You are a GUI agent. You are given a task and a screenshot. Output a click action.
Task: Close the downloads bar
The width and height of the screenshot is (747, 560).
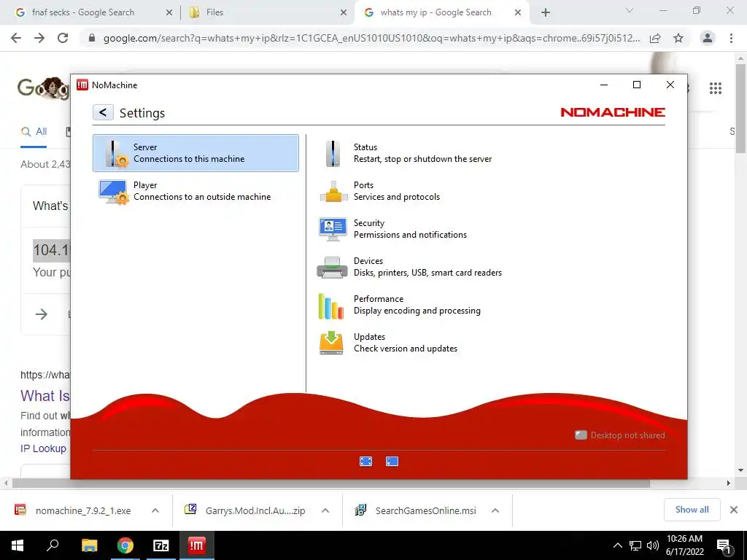tap(734, 510)
